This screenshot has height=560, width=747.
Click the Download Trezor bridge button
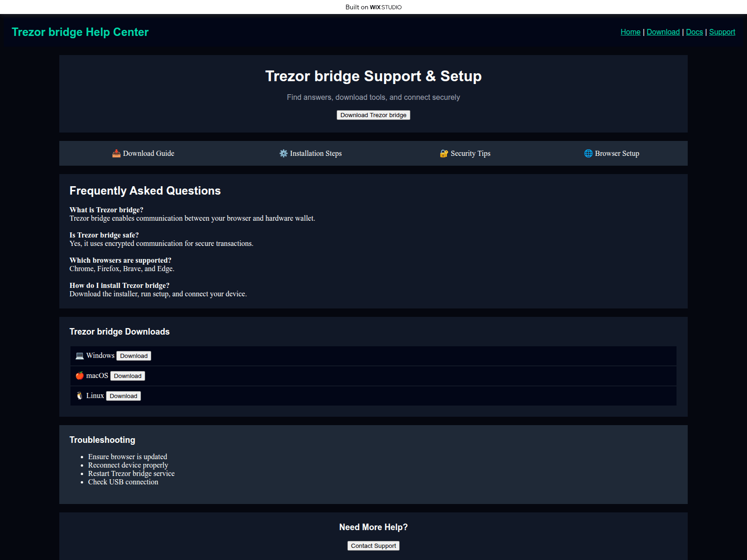point(373,115)
